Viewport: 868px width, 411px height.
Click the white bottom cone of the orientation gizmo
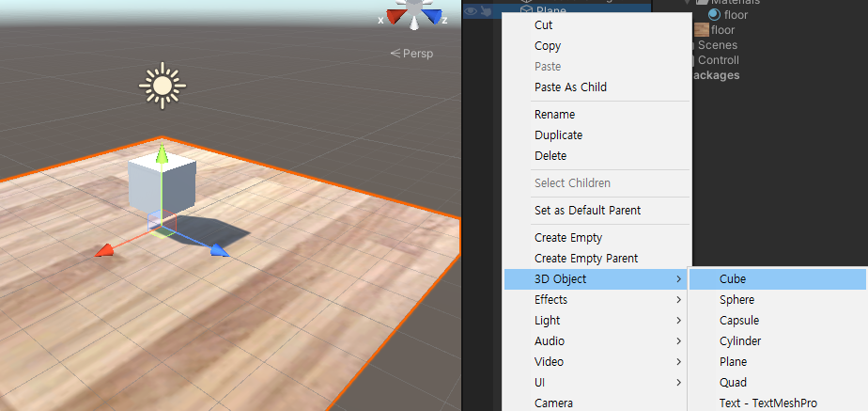tap(414, 24)
